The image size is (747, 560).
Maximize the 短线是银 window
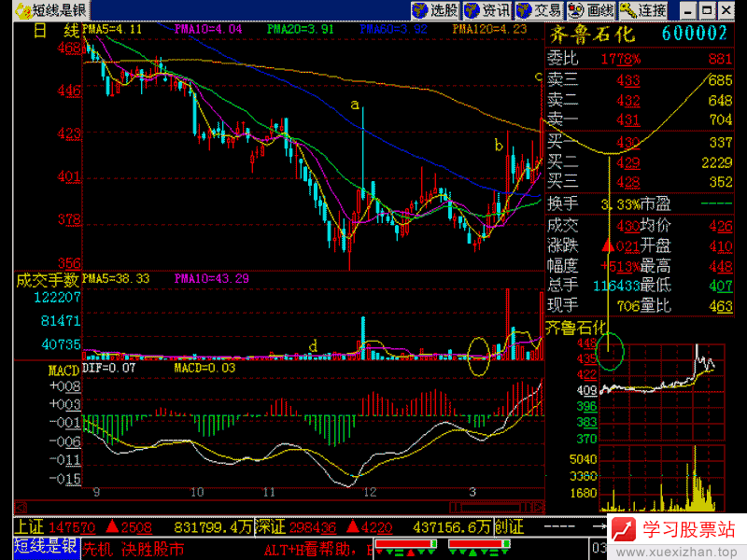(x=707, y=10)
